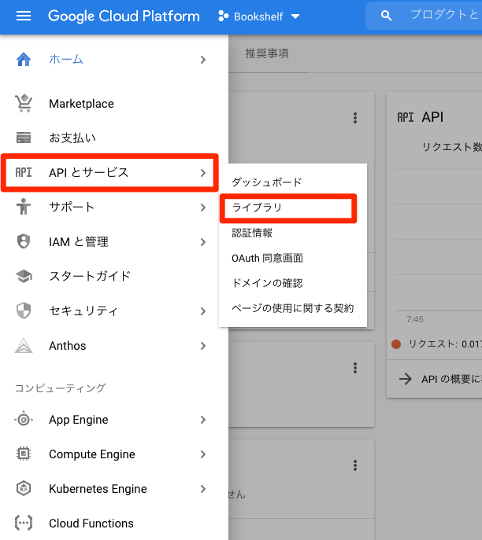Expand the APIとサービス submenu chevron
The image size is (482, 540).
(203, 173)
